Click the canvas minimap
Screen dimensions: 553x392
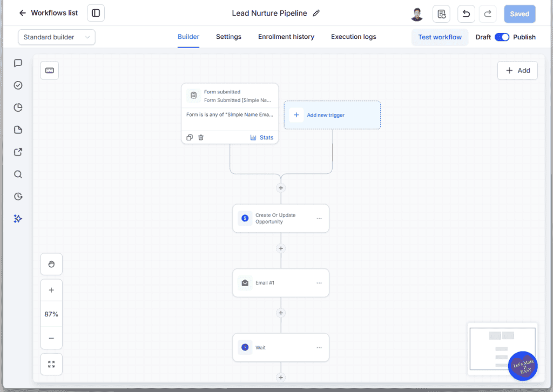[503, 348]
